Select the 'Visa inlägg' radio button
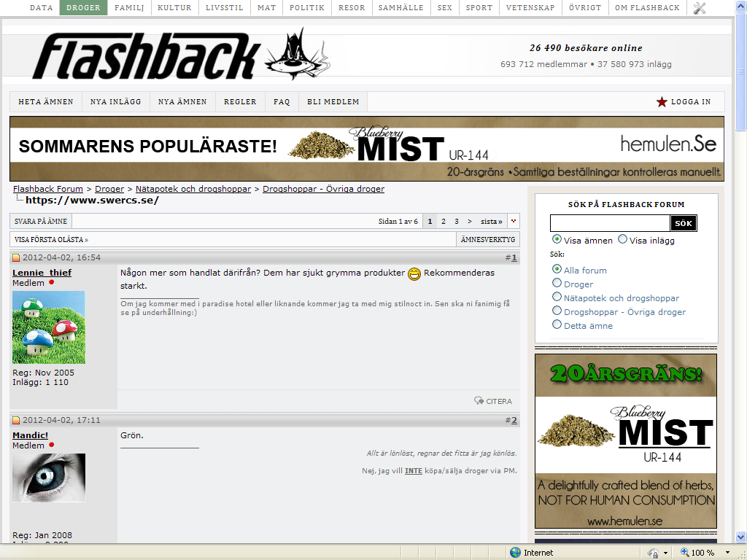747x560 pixels. 622,239
